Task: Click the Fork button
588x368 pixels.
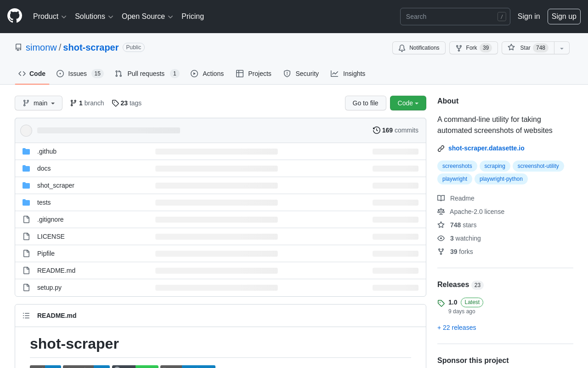Action: click(x=474, y=48)
